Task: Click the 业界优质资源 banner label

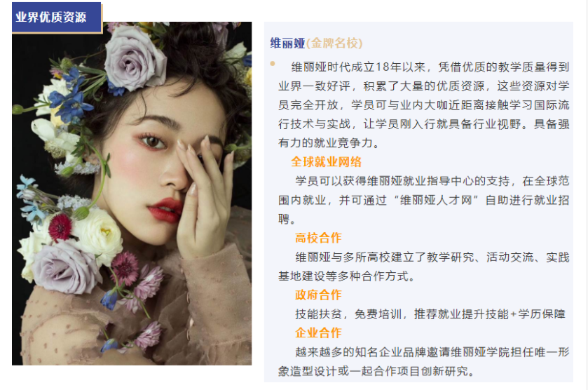Action: click(x=51, y=18)
